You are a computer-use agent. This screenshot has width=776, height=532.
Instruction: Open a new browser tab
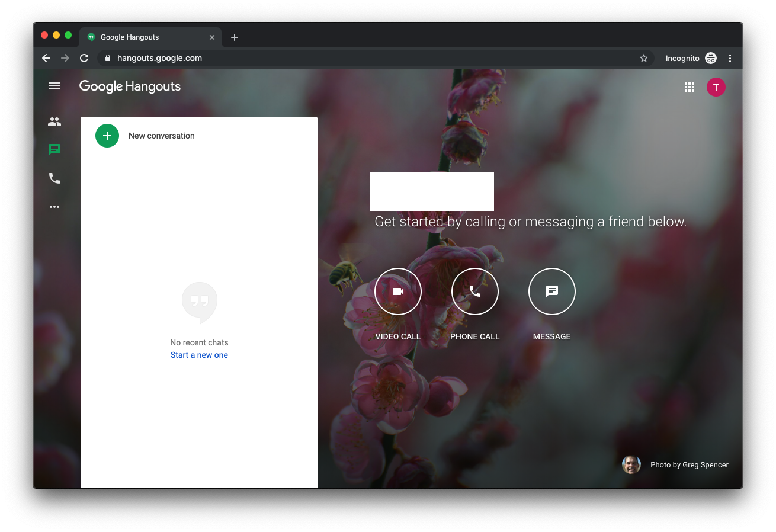coord(235,37)
